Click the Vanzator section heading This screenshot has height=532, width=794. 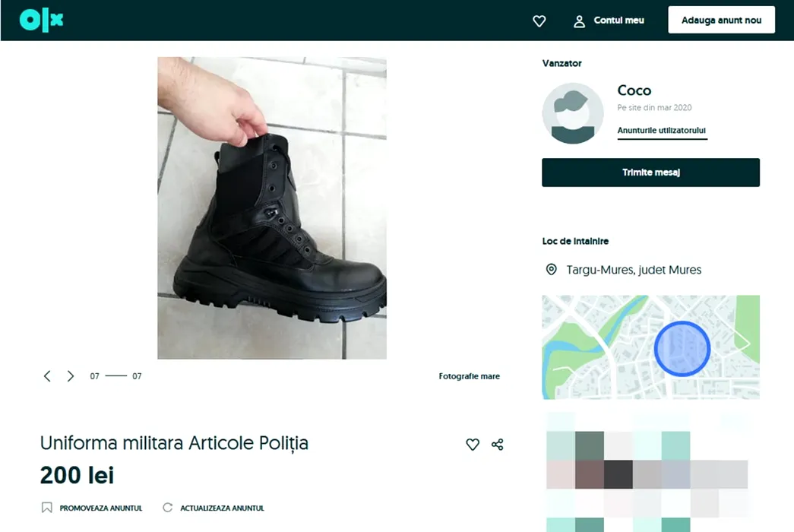click(561, 63)
